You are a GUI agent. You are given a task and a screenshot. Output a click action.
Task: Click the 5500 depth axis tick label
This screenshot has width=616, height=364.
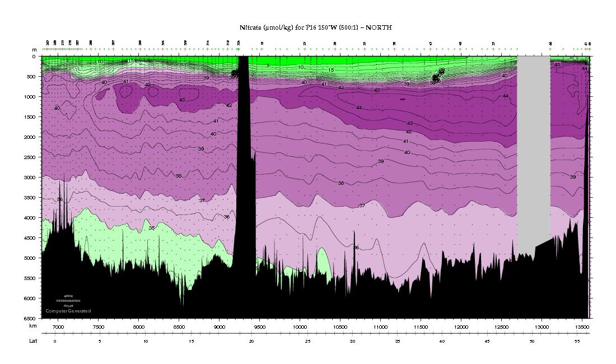30,278
